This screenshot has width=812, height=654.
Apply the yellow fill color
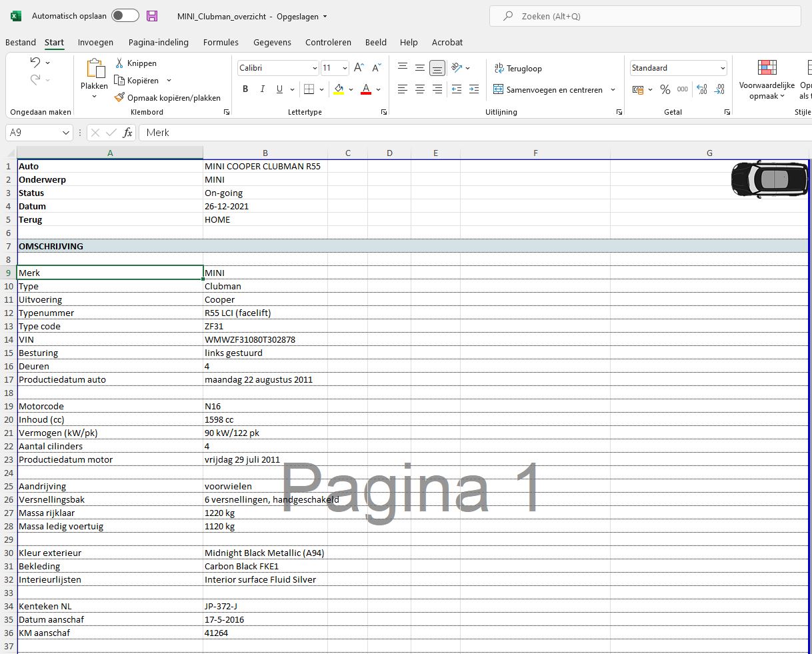pos(339,89)
